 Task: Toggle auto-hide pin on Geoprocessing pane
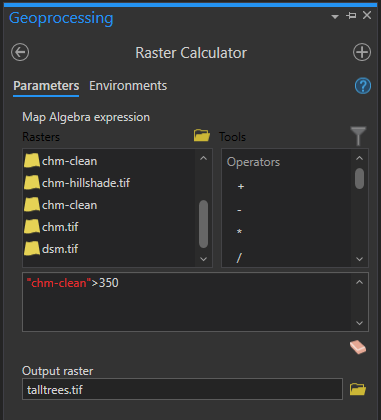point(351,15)
